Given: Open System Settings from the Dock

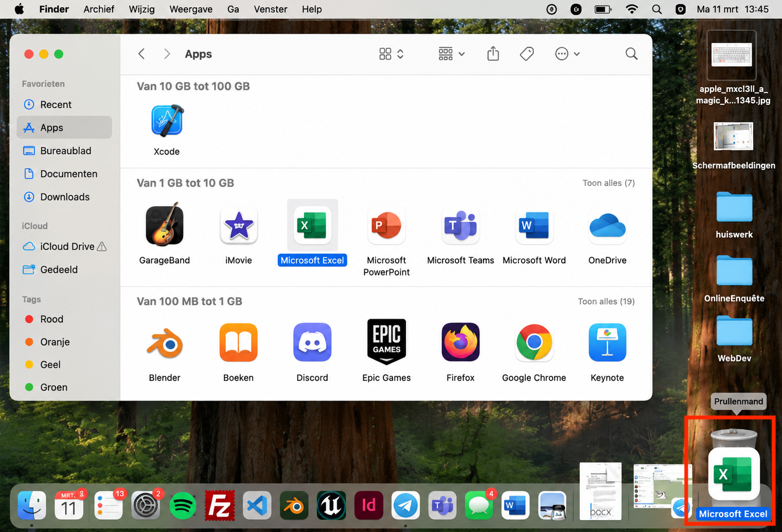Looking at the screenshot, I should [x=146, y=506].
